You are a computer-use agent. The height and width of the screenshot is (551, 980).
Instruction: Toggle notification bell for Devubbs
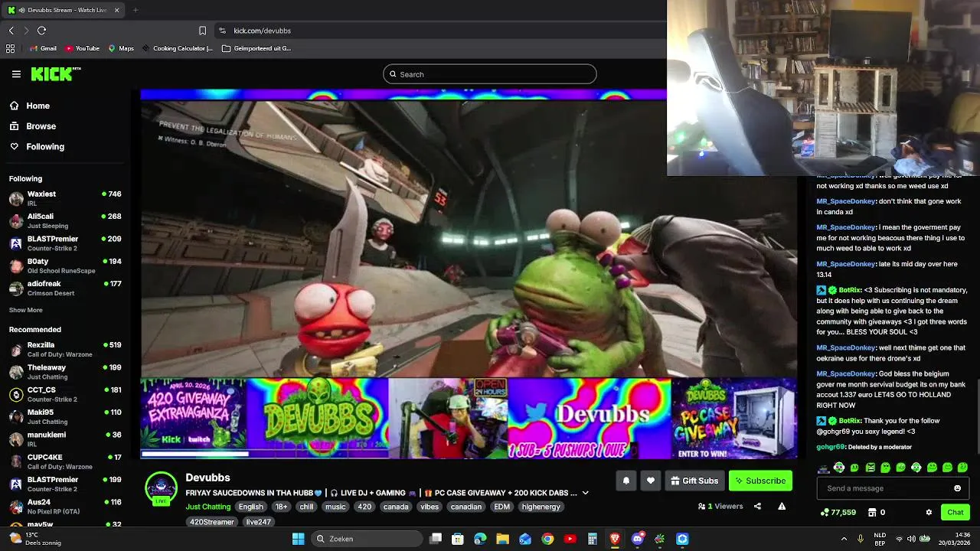pyautogui.click(x=626, y=481)
